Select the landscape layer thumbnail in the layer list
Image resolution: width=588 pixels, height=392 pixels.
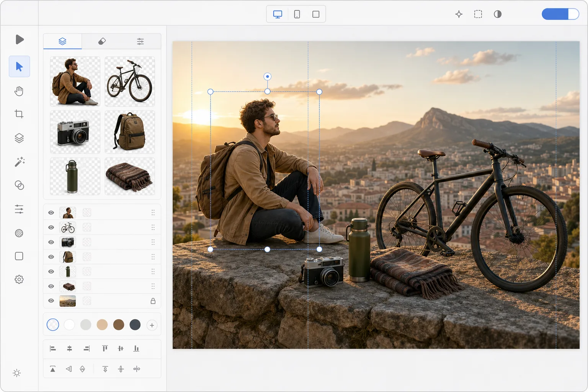(68, 301)
